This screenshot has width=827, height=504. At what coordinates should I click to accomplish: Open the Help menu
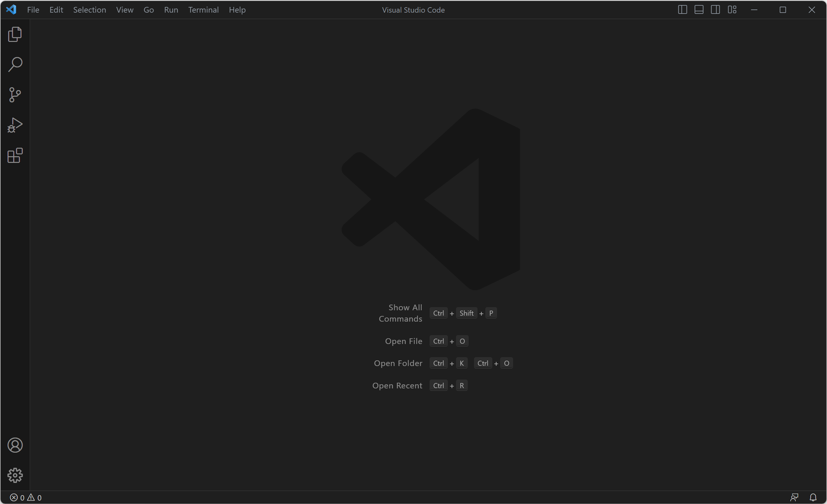(237, 10)
